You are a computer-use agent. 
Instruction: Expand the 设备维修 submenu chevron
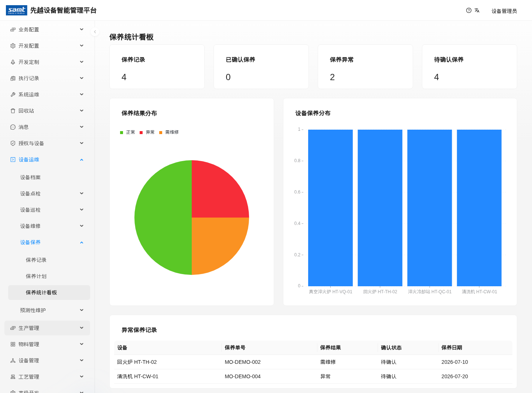[x=82, y=226]
